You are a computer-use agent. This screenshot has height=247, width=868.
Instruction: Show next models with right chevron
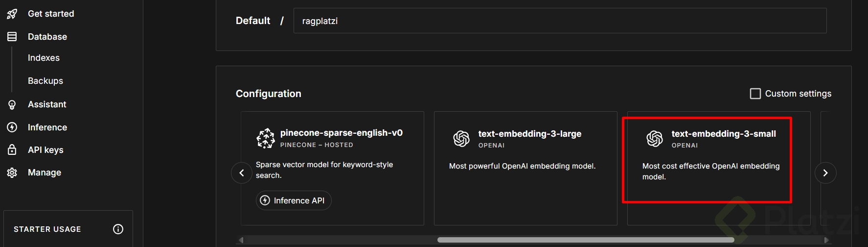coord(825,173)
